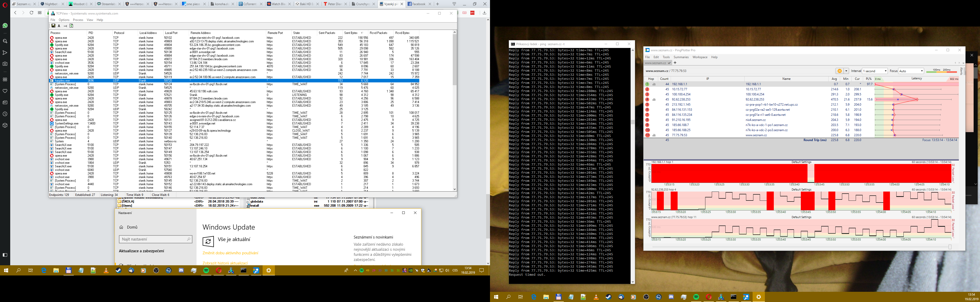Viewport: 980px width, 302px height.
Task: Click the Opera snapshot camera sidebar icon
Action: click(5, 64)
